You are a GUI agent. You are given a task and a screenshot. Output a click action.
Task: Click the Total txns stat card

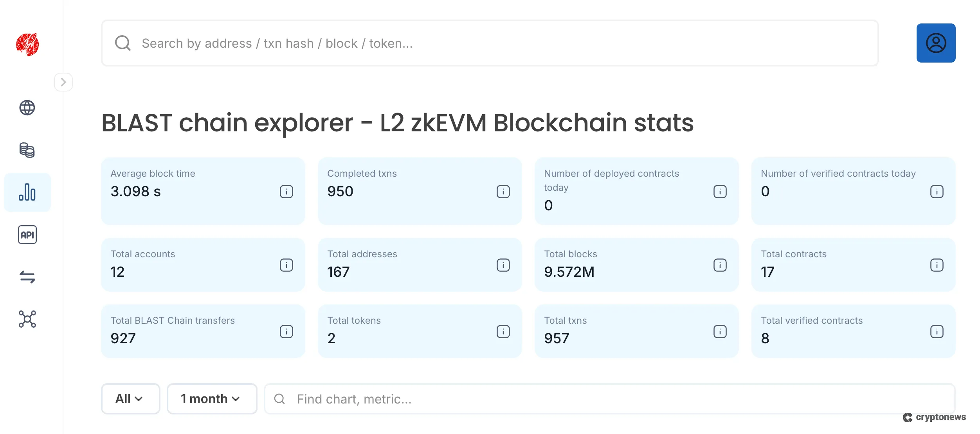637,331
